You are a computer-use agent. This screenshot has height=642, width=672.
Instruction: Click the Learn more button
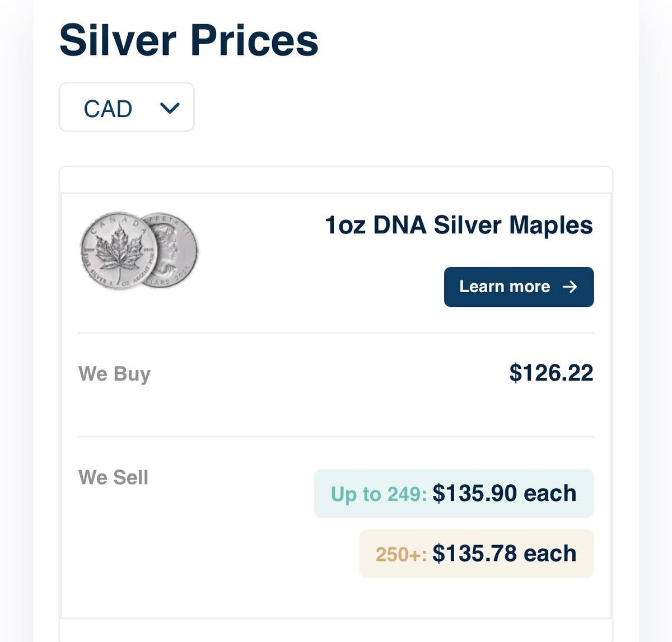(x=518, y=287)
